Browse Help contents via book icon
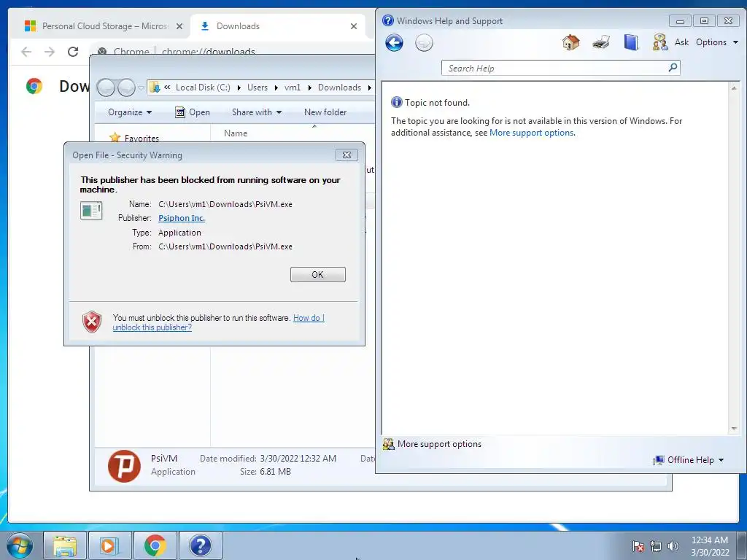The image size is (747, 560). pos(631,42)
